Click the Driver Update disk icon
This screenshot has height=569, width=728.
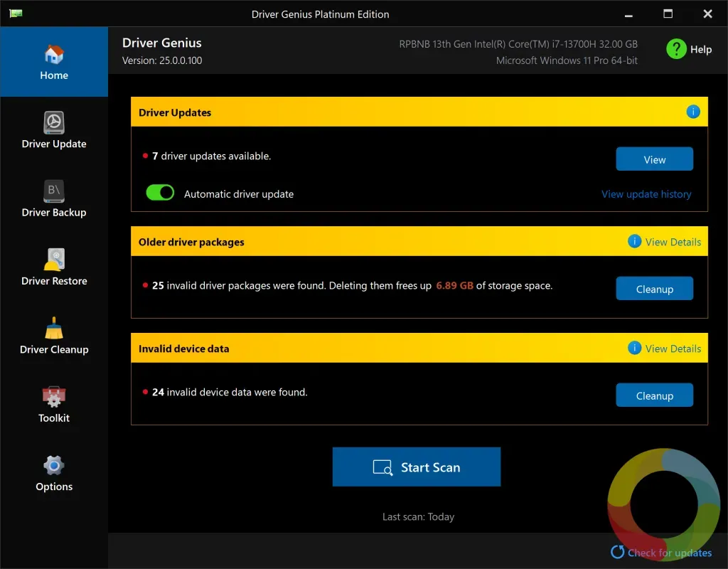point(54,123)
